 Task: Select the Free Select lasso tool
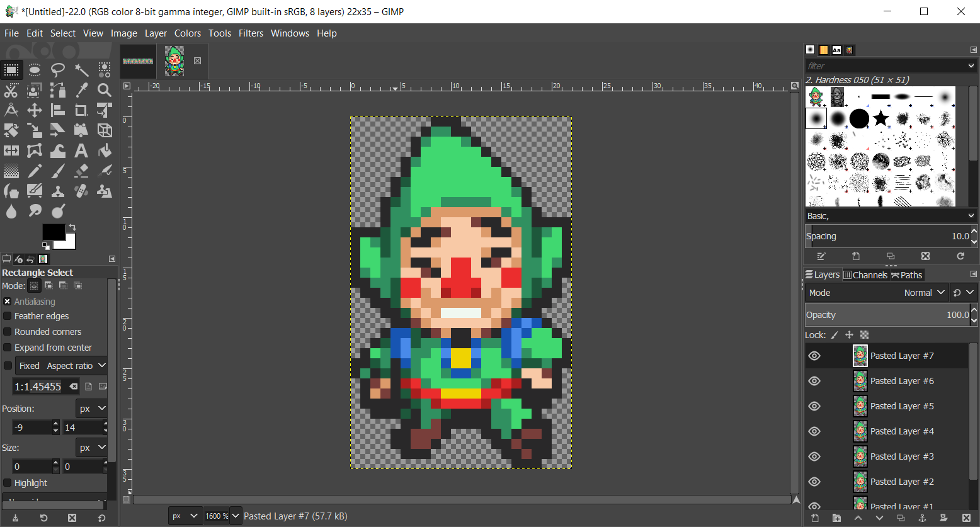pyautogui.click(x=58, y=69)
